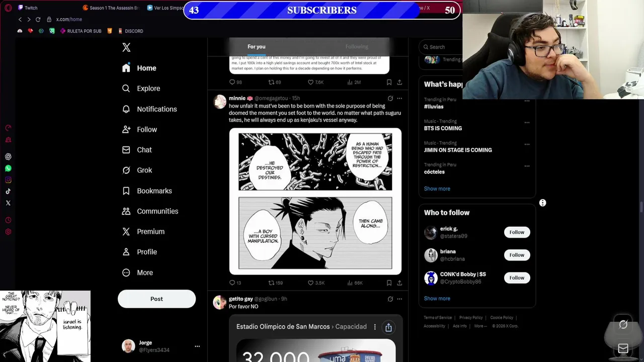644x362 pixels.
Task: Reload the page with refresh icon
Action: pos(38,19)
